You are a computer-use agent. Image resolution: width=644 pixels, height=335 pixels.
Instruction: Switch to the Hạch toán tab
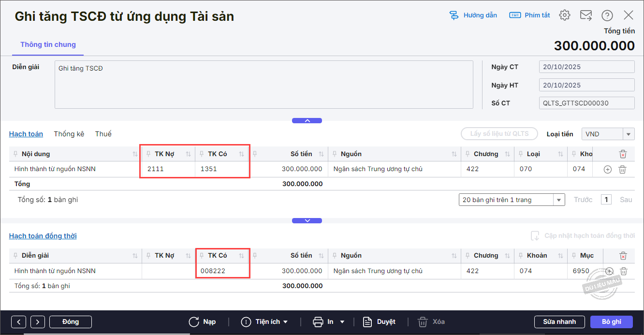click(26, 134)
